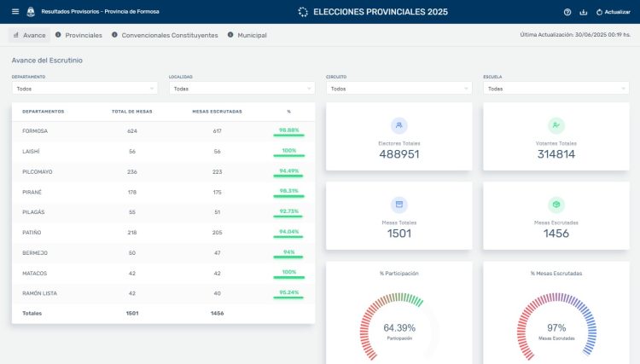Open the Localidad filter dropdown

click(241, 89)
